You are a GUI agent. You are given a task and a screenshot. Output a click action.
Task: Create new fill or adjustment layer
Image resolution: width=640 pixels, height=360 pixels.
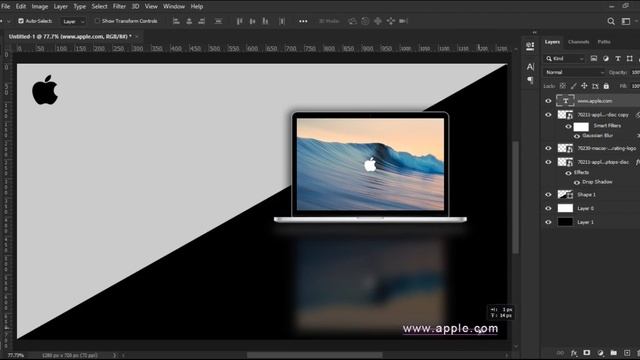(600, 353)
